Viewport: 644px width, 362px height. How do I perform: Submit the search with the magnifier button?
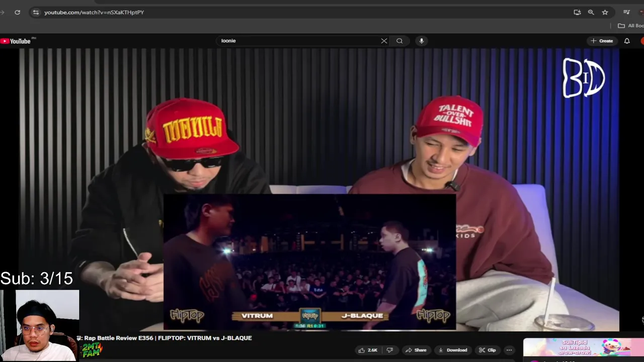399,41
